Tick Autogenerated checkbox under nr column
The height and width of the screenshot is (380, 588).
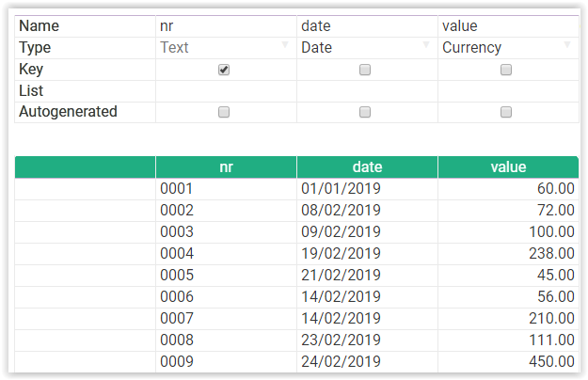(x=224, y=112)
